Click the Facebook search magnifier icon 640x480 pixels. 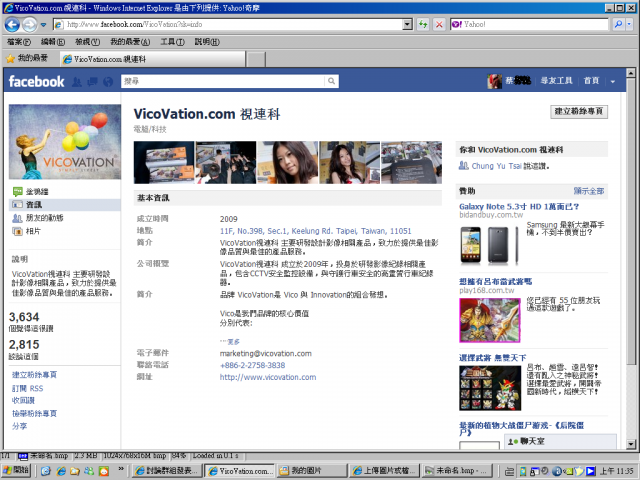pyautogui.click(x=331, y=81)
